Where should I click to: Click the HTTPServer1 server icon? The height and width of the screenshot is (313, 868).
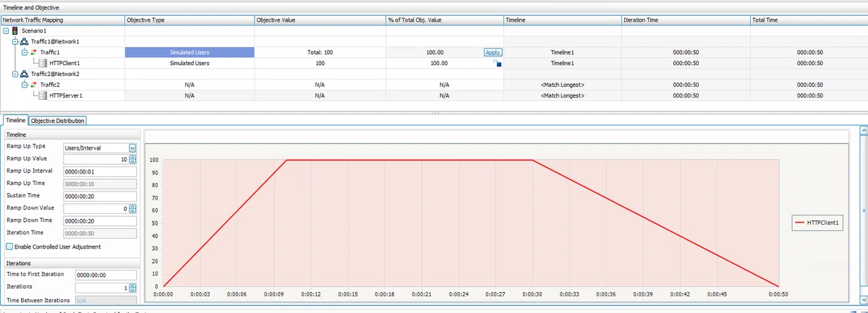[x=43, y=95]
